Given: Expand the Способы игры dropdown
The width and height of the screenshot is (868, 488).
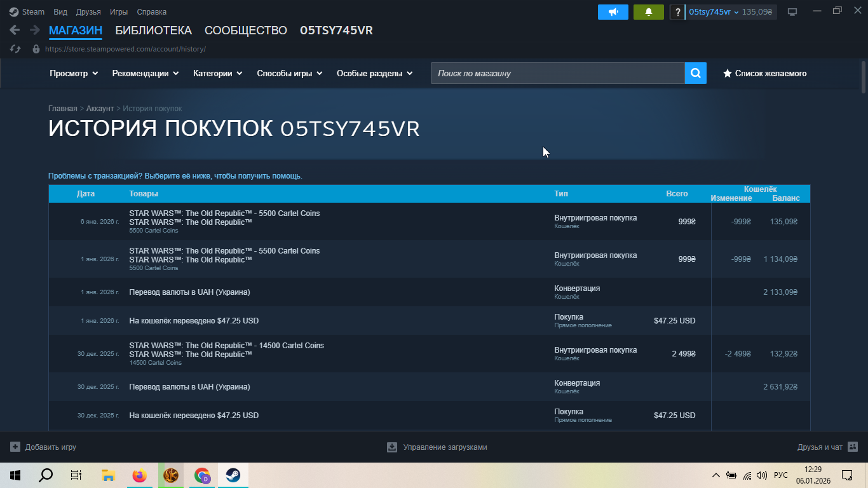Looking at the screenshot, I should pos(289,73).
